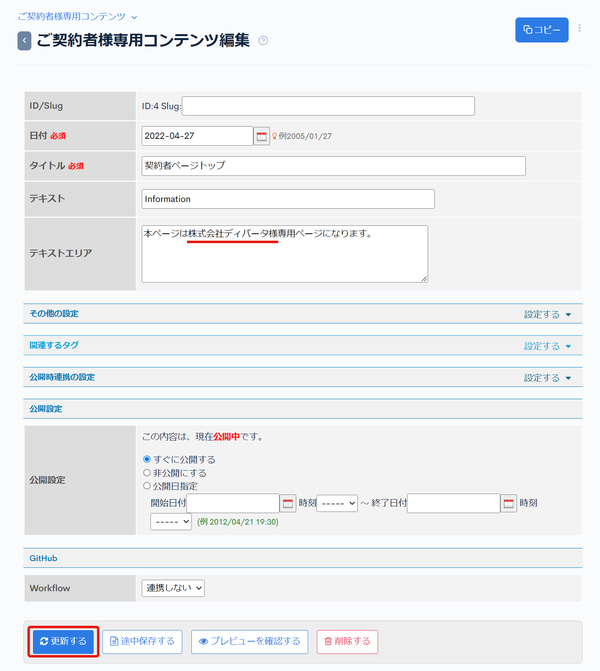Click the 開始日付 input field

pyautogui.click(x=233, y=503)
